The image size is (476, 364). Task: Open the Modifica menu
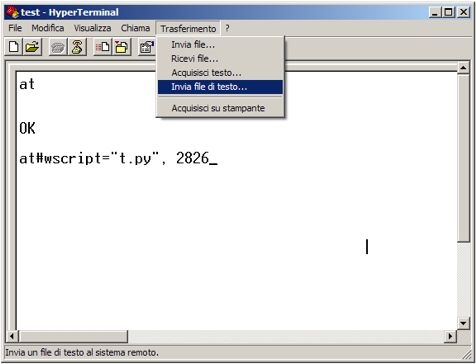pos(48,28)
